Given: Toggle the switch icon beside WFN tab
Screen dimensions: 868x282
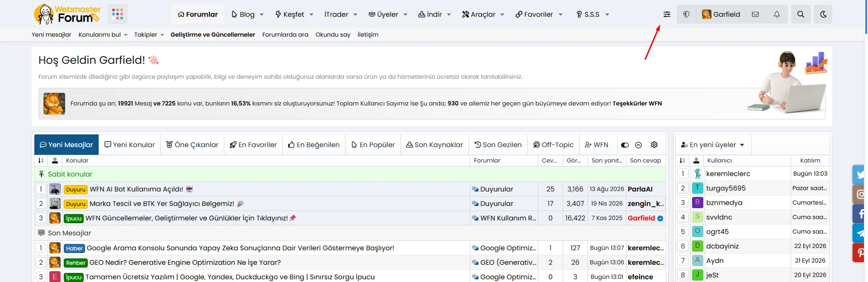Looking at the screenshot, I should 625,145.
